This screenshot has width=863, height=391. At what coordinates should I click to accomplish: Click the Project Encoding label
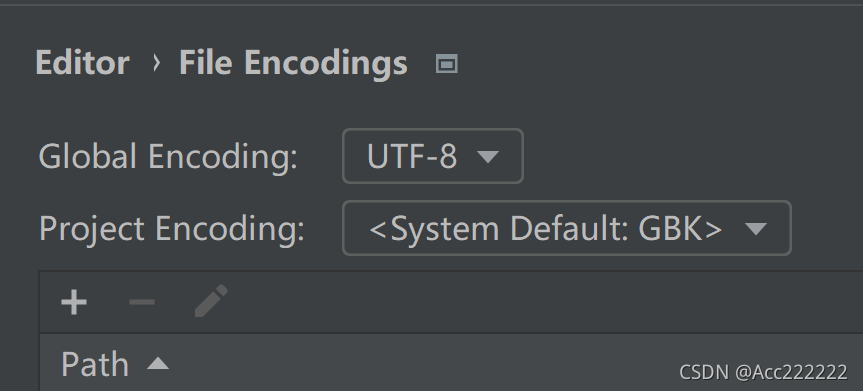tap(172, 229)
